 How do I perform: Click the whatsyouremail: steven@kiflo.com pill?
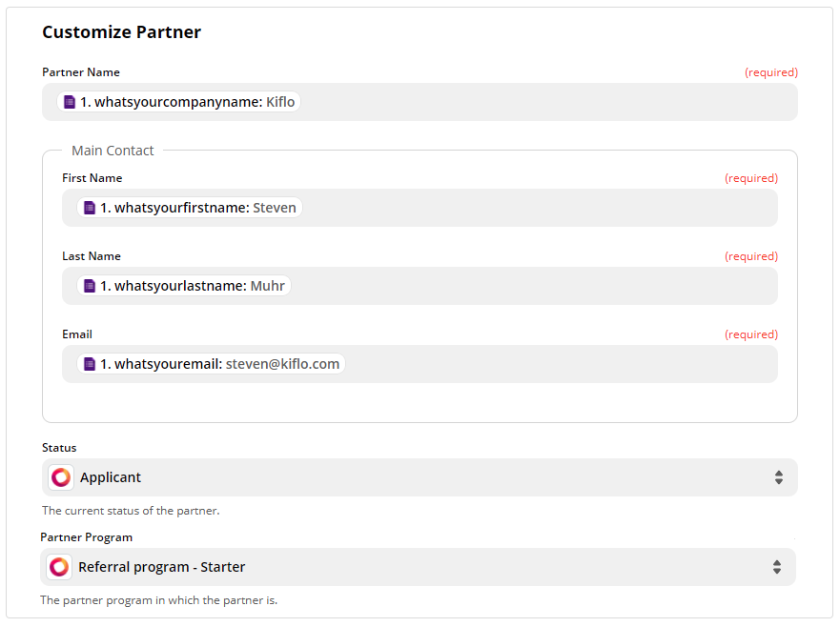coord(211,364)
